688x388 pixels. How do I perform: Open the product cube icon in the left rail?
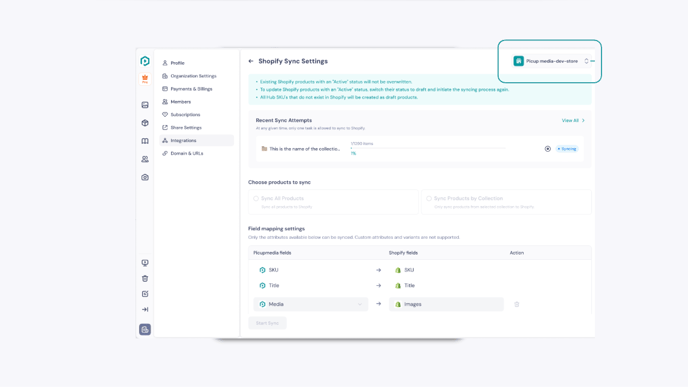click(x=145, y=123)
